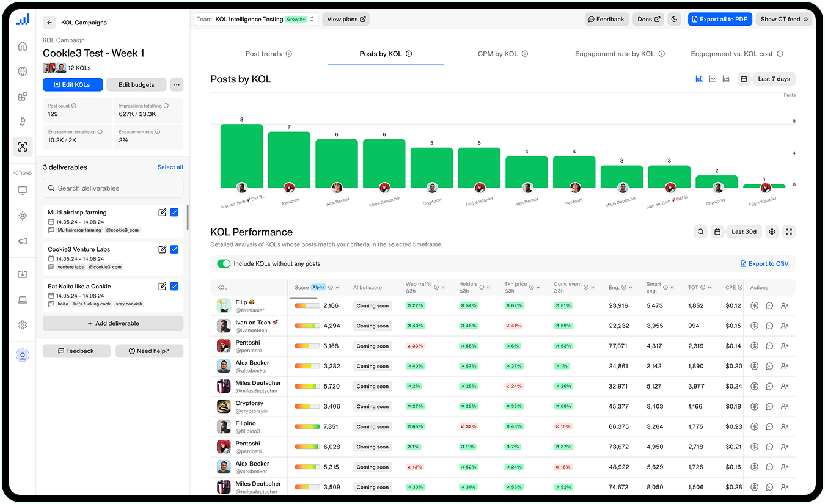The image size is (825, 504).
Task: Switch to CPM by KOL tab
Action: (x=503, y=54)
